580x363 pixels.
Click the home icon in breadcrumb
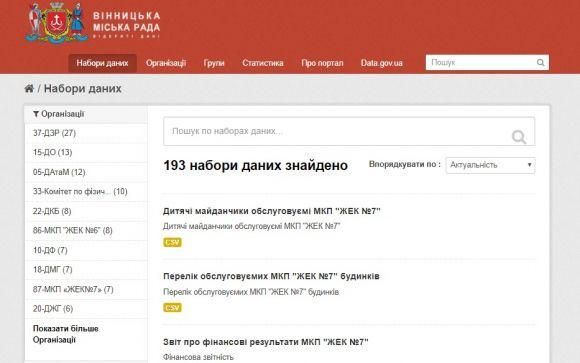coord(29,88)
